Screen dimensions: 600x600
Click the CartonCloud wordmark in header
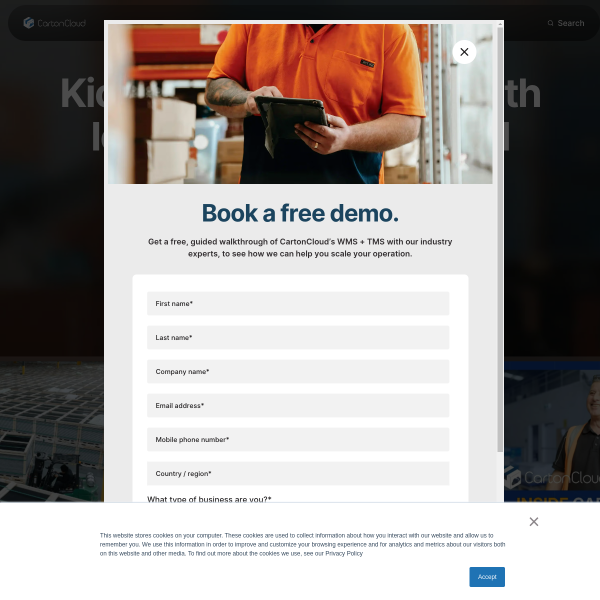[62, 23]
